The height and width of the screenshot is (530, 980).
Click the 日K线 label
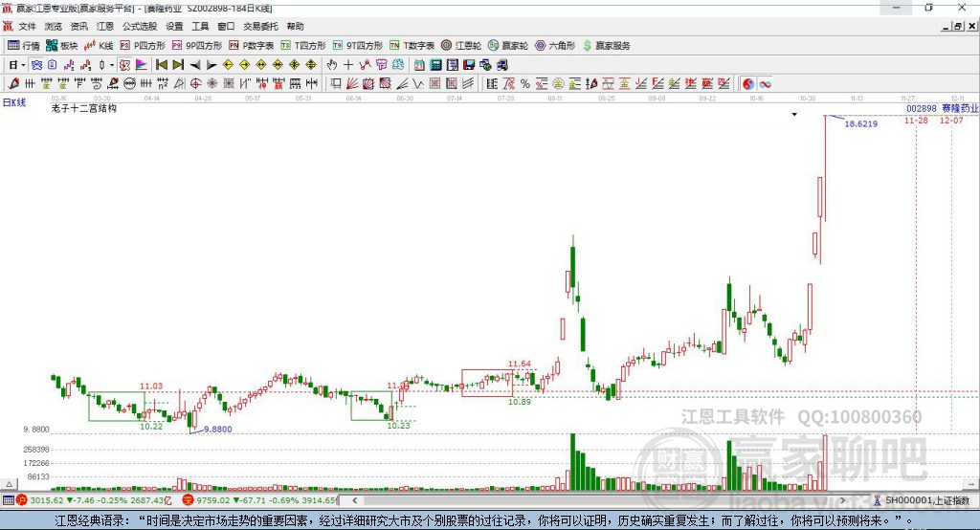click(13, 102)
